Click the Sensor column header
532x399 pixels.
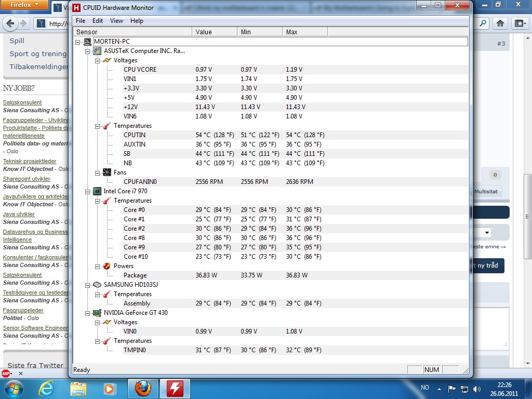[132, 32]
